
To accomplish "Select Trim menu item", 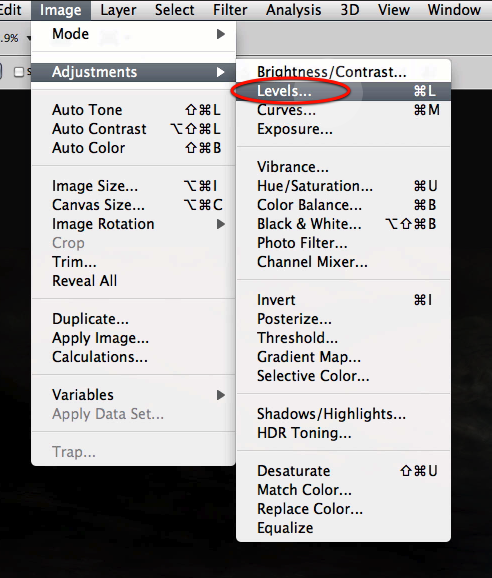I will coord(133,262).
